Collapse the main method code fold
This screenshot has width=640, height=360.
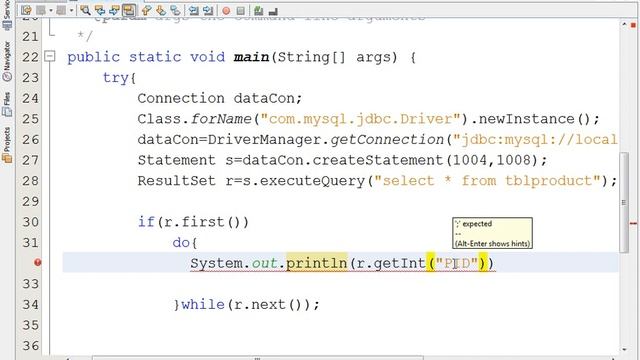tap(49, 56)
